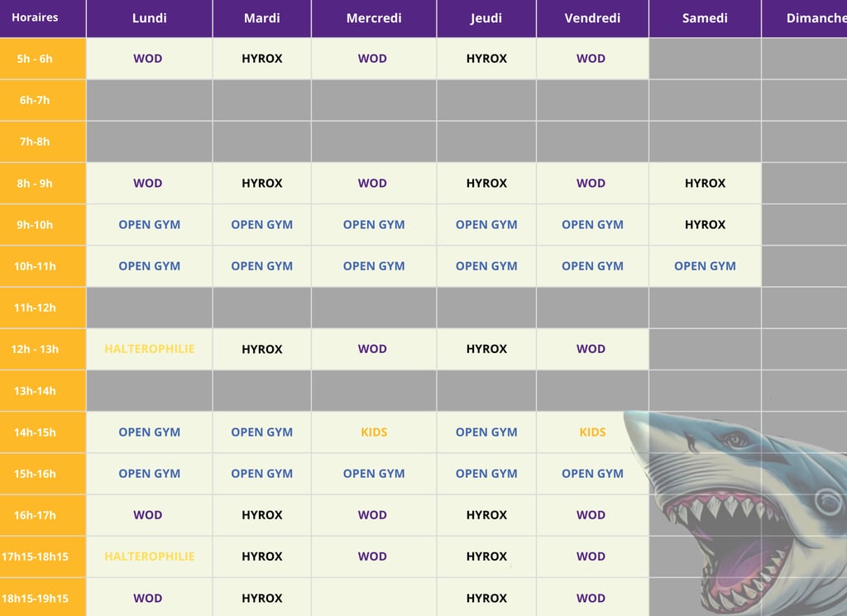Select Thursday 9h-10h OPEN GYM slot

pyautogui.click(x=486, y=225)
